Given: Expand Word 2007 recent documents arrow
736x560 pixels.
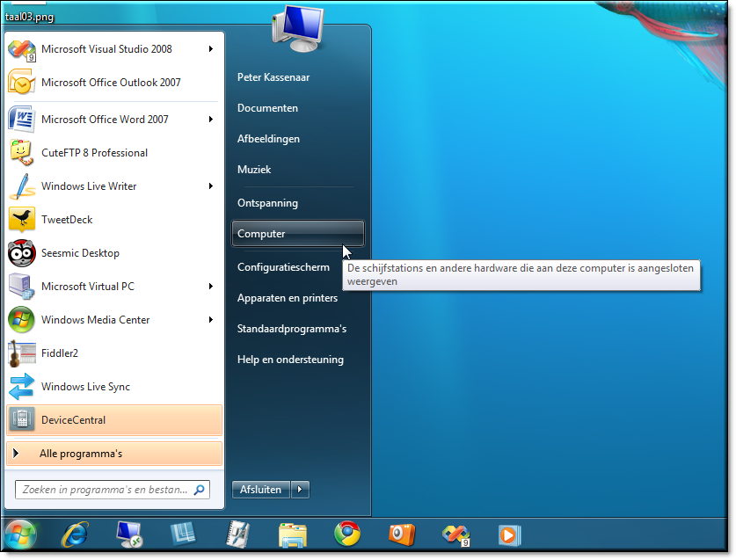Looking at the screenshot, I should [x=211, y=120].
